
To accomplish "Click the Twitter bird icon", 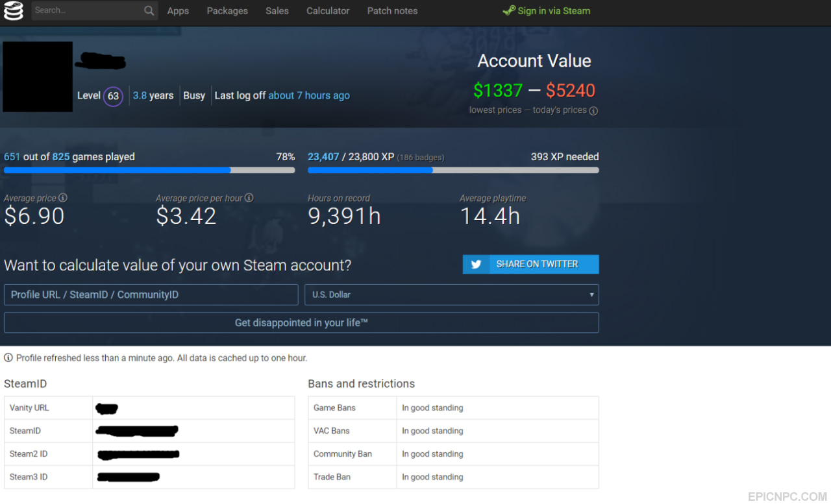I will coord(476,264).
